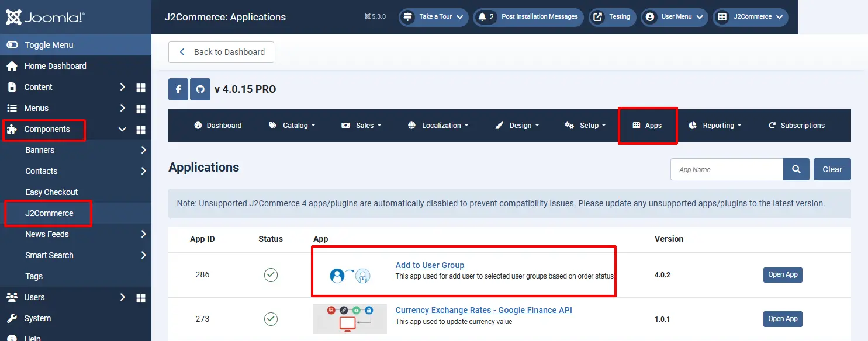Select App ID 286 cell

click(202, 274)
